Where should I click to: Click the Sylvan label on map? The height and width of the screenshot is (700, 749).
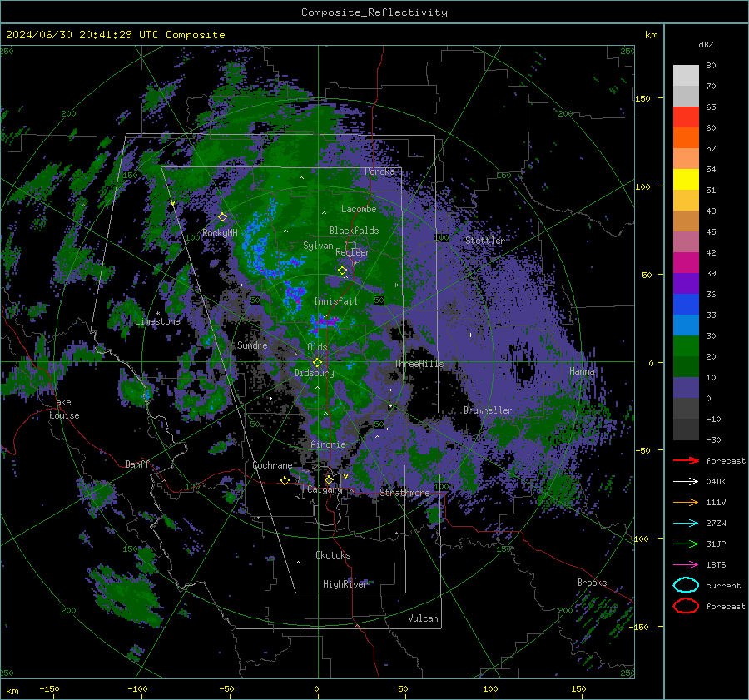tap(318, 246)
